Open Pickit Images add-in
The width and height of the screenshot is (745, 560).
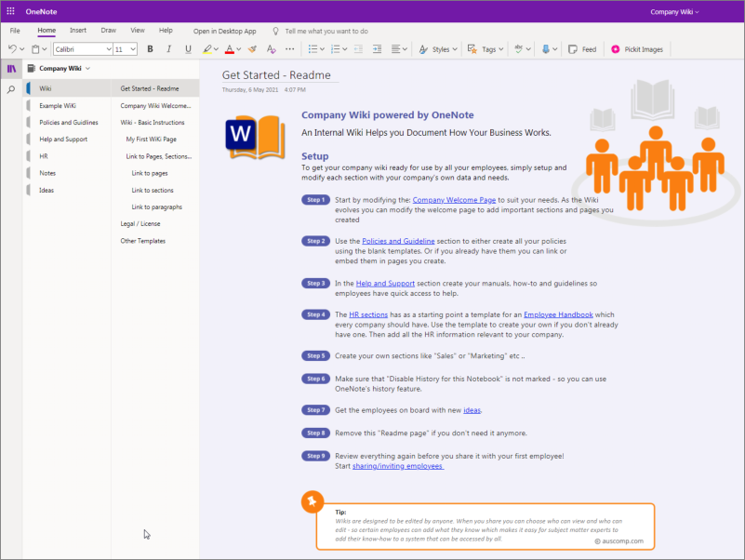[637, 49]
